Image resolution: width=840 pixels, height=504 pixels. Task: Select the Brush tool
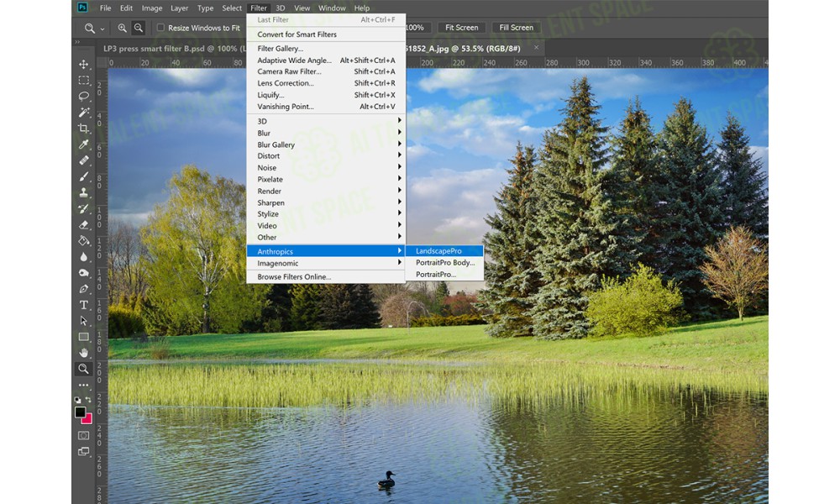[83, 176]
